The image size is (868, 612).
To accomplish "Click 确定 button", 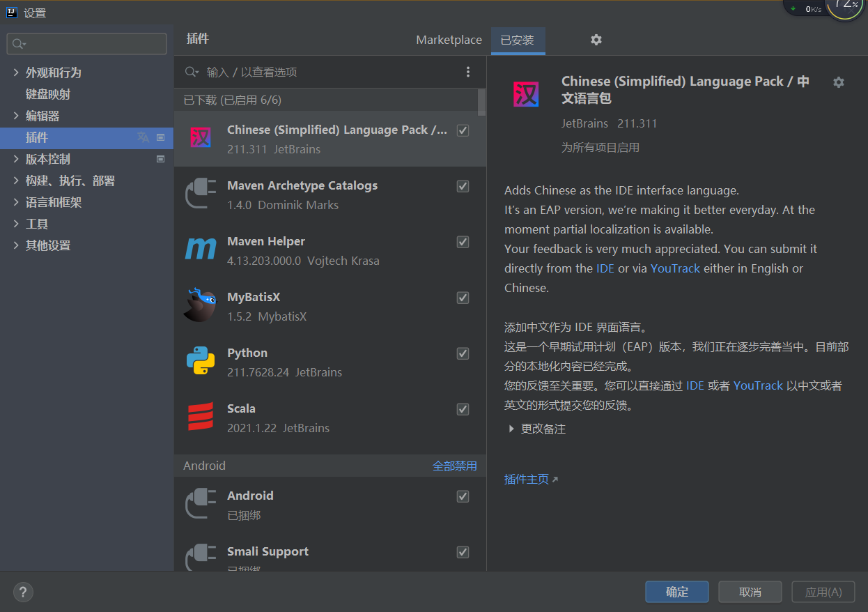I will pyautogui.click(x=676, y=592).
